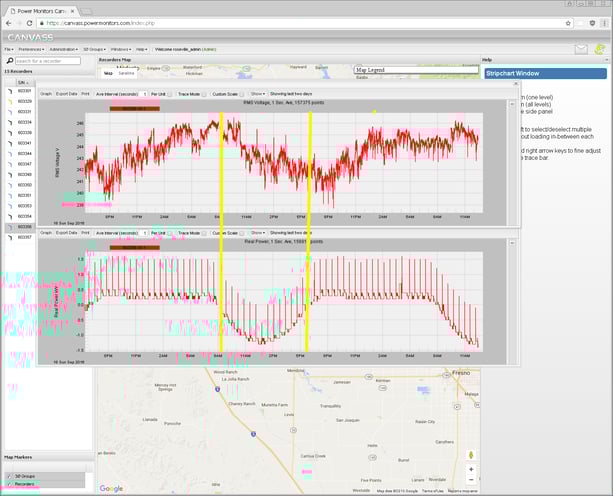Click the Map Legend box on the map
This screenshot has height=496, width=613.
(x=416, y=70)
